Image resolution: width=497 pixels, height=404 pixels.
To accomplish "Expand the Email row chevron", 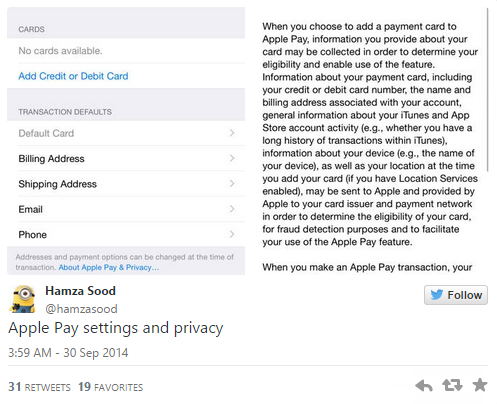I will click(x=232, y=209).
